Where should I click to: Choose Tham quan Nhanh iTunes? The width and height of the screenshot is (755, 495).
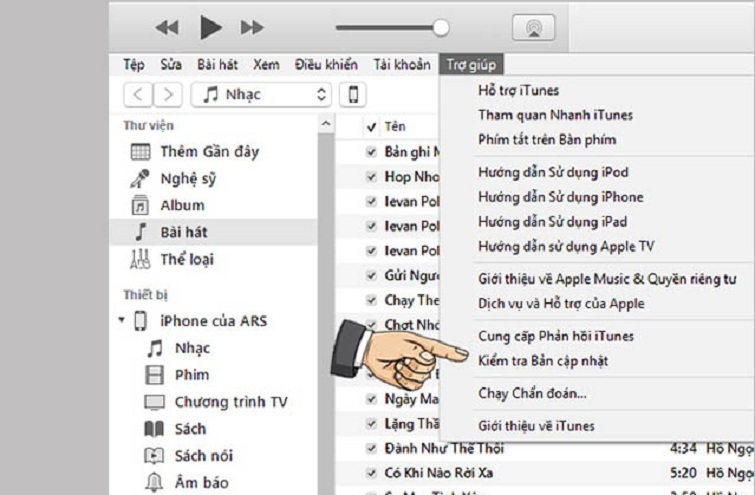pos(555,115)
